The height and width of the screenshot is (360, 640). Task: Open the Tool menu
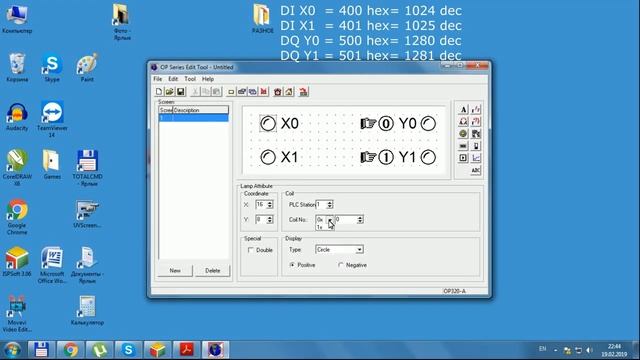[190, 79]
